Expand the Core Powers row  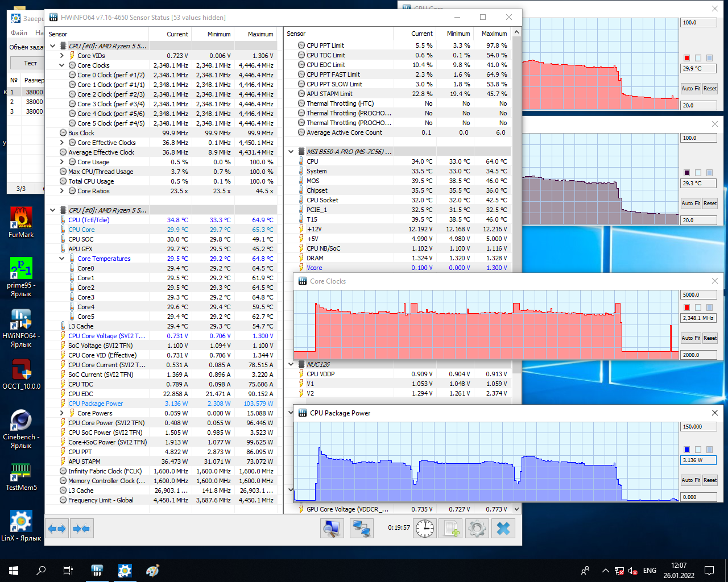pos(62,413)
